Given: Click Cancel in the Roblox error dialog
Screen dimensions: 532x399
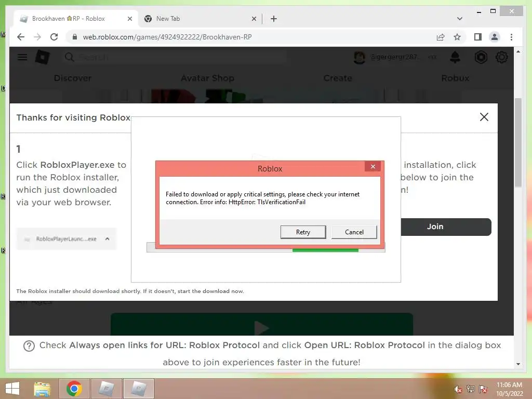Looking at the screenshot, I should tap(354, 232).
